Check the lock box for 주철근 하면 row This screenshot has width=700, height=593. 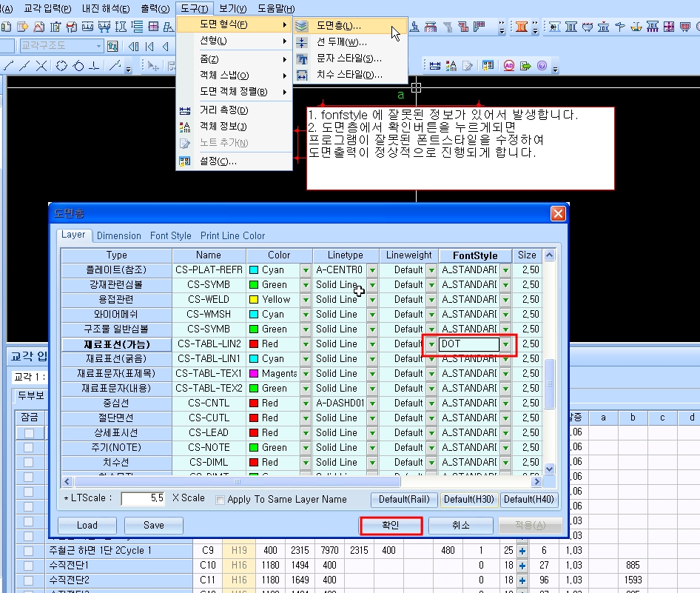point(29,551)
